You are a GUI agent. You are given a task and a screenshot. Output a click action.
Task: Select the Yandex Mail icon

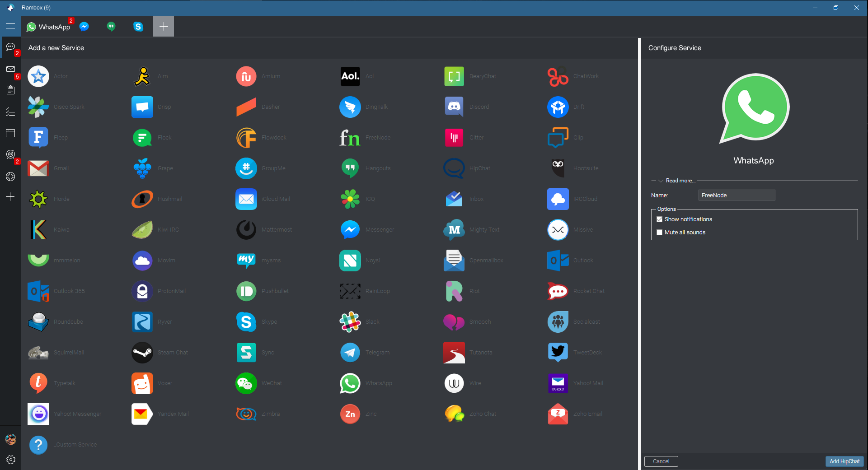(142, 414)
